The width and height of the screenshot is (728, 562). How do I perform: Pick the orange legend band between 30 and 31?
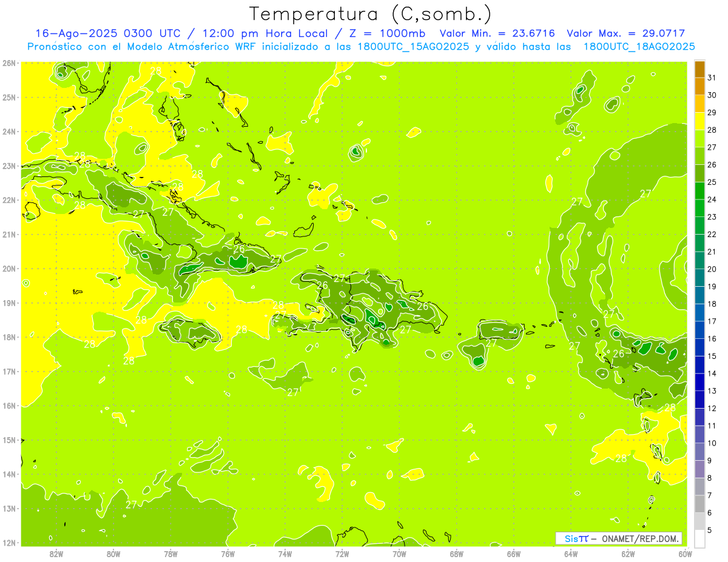(x=699, y=87)
